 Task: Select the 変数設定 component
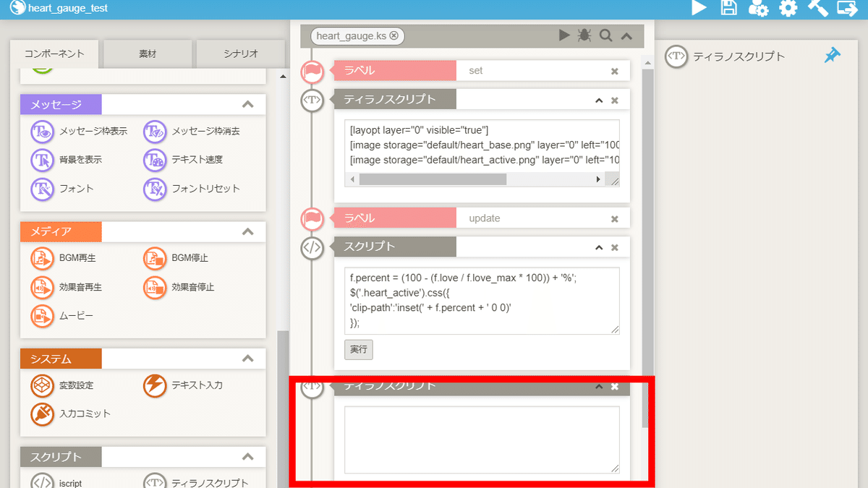[x=62, y=385]
